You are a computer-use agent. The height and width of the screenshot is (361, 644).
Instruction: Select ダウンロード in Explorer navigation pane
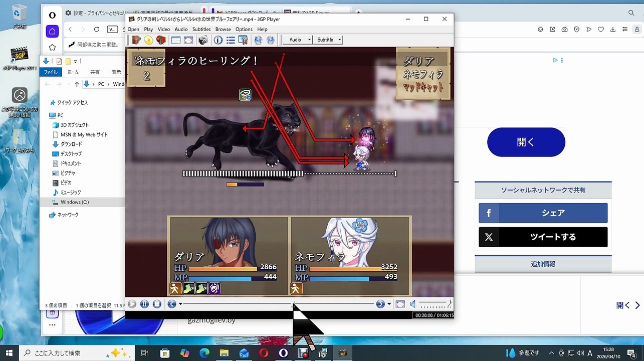point(71,144)
